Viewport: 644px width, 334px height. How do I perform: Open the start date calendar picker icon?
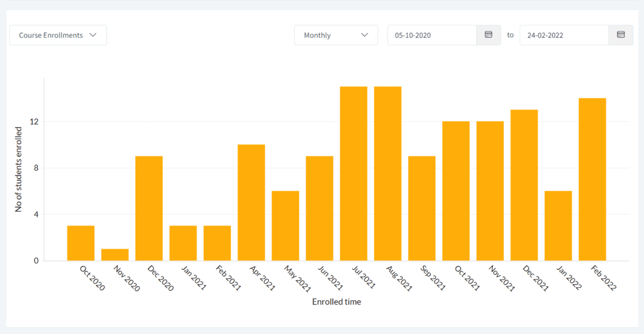coord(488,35)
